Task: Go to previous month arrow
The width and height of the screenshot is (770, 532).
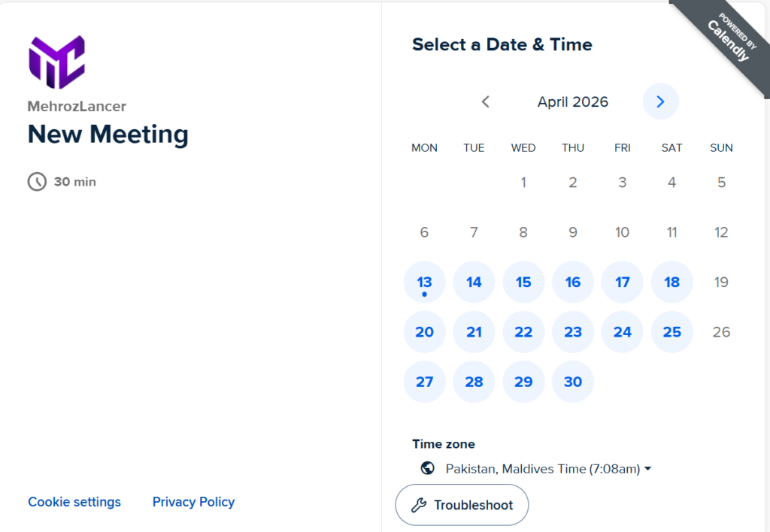Action: tap(486, 101)
